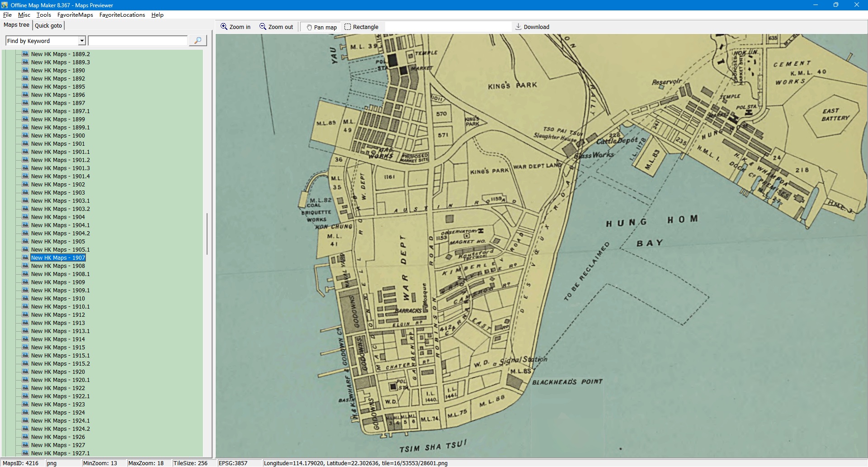Click the keyword search text field
Screen dimensions: 868x467
click(x=138, y=41)
